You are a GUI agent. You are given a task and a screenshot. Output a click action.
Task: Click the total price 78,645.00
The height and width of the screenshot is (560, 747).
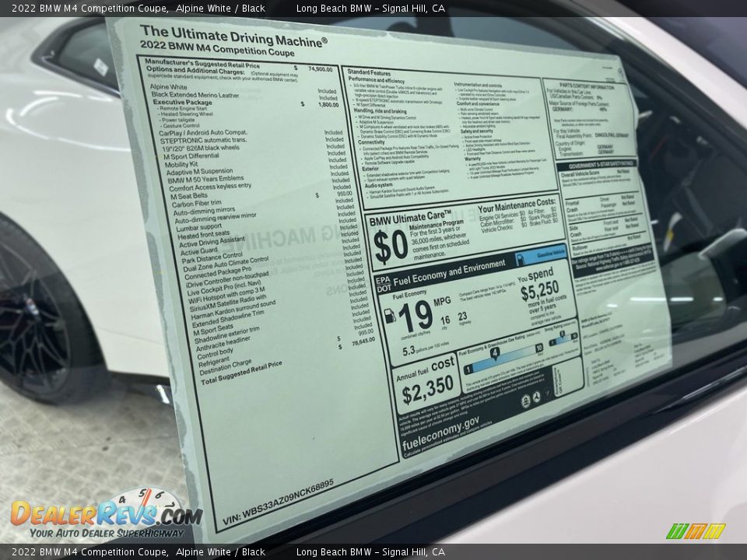tap(363, 342)
